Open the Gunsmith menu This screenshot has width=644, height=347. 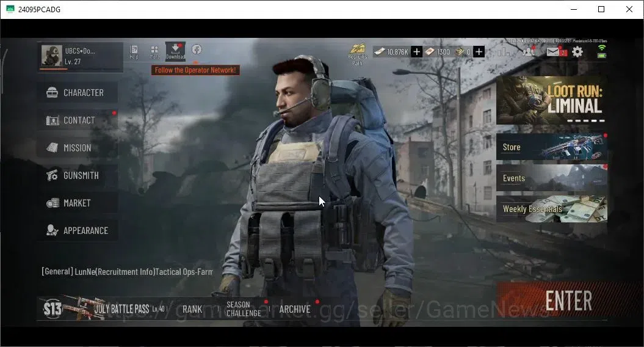click(x=77, y=175)
